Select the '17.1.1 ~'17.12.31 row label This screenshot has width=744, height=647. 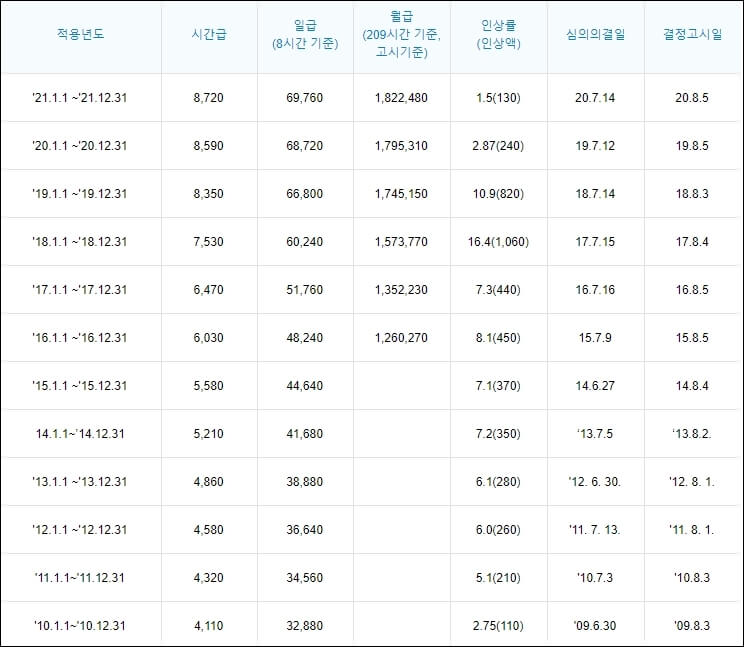[x=80, y=289]
